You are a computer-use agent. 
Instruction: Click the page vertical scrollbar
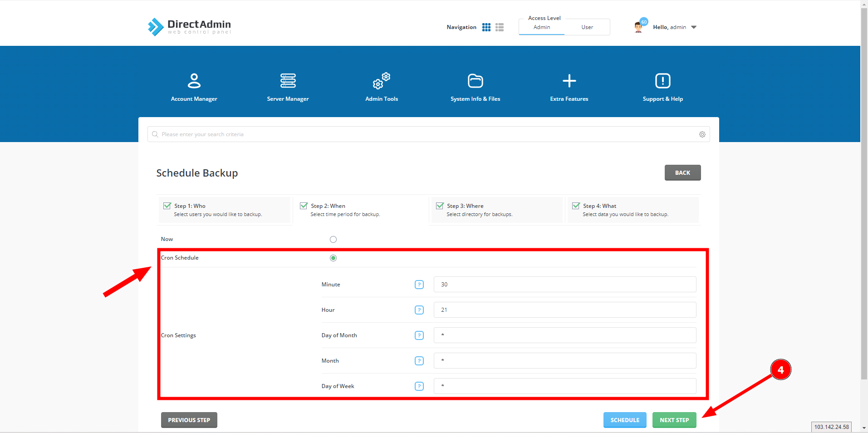[x=864, y=193]
